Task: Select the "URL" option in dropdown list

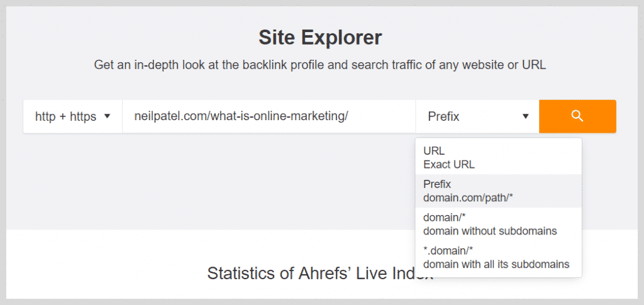Action: tap(434, 151)
